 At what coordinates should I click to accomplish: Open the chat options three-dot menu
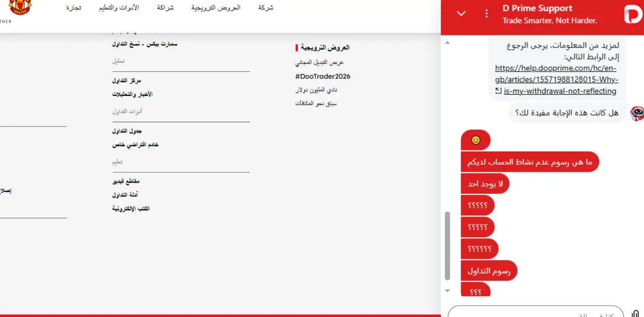pos(487,14)
